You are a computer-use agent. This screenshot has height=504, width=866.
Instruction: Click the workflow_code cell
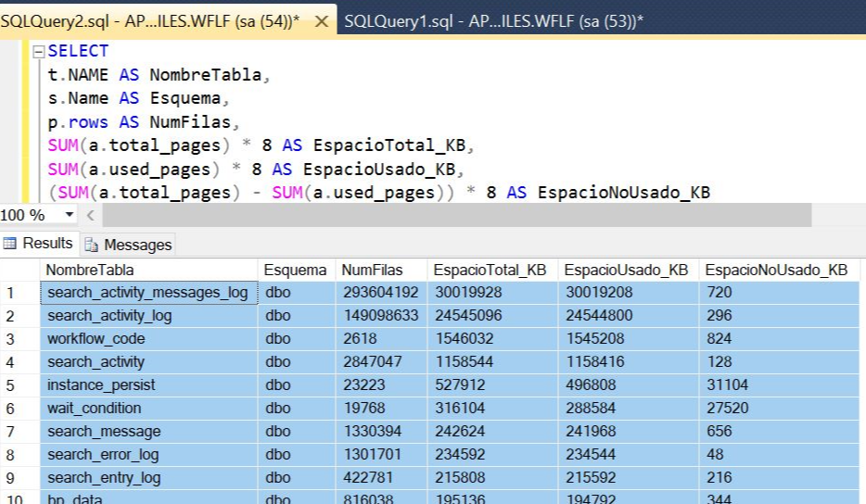pos(148,339)
